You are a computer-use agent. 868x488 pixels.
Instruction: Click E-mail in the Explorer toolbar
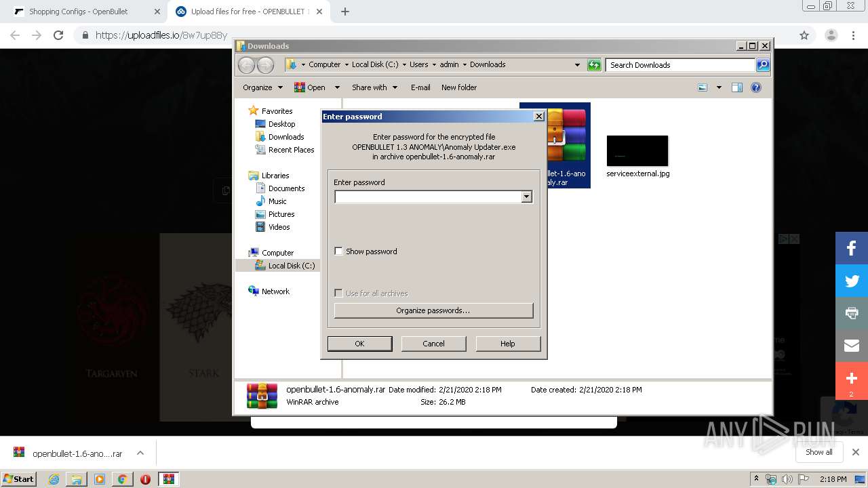click(420, 87)
